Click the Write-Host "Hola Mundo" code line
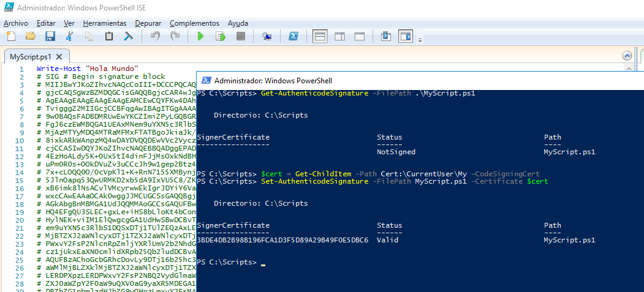 88,69
